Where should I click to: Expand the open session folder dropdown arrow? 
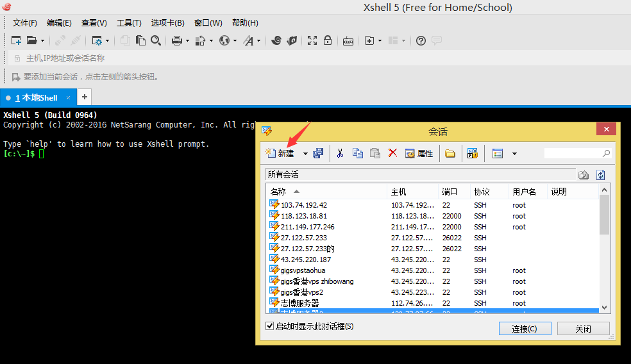pos(43,41)
